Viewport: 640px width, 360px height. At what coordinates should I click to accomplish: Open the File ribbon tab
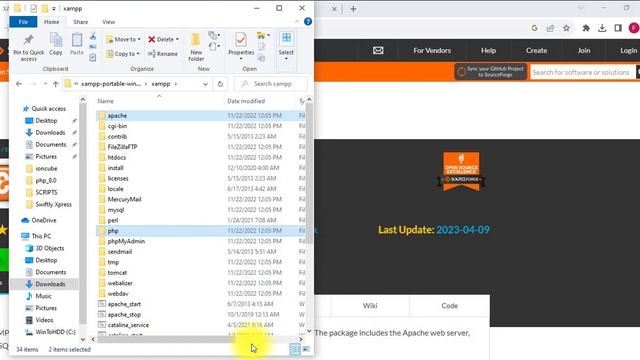(x=23, y=22)
